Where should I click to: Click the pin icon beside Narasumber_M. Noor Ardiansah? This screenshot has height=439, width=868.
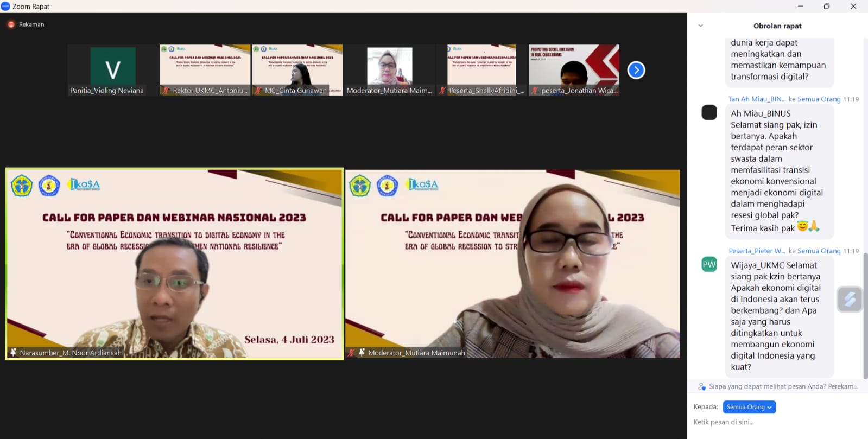click(x=13, y=352)
